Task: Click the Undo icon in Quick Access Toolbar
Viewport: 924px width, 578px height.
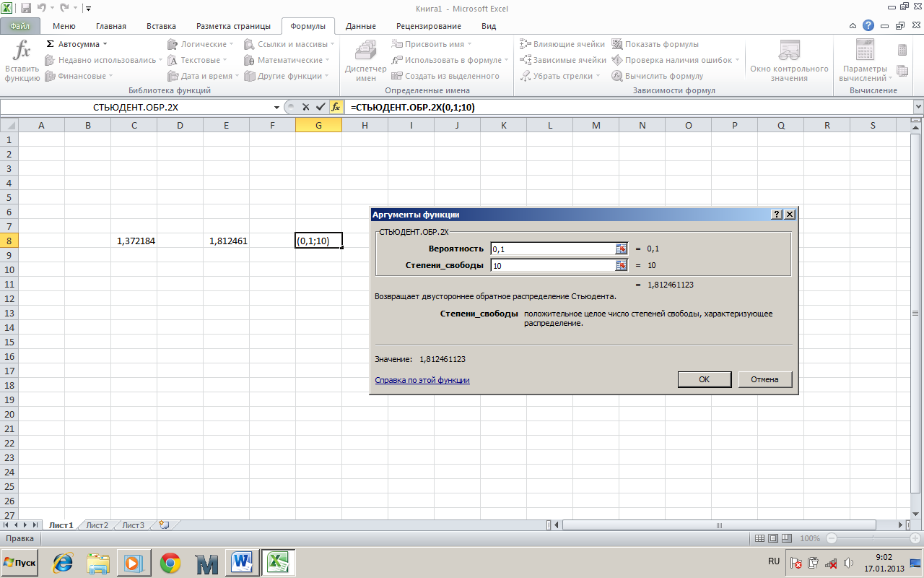Action: click(42, 8)
